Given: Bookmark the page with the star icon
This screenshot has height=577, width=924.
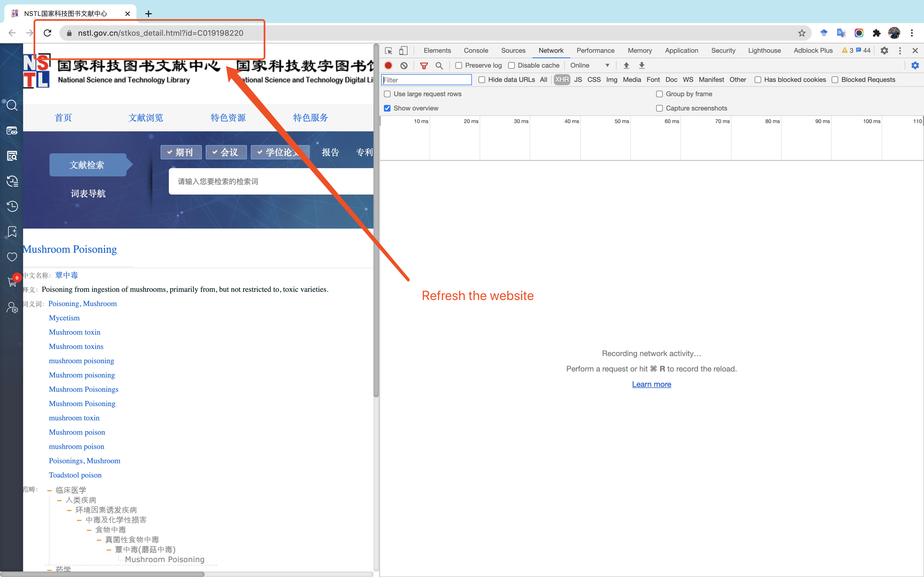Looking at the screenshot, I should pyautogui.click(x=801, y=33).
